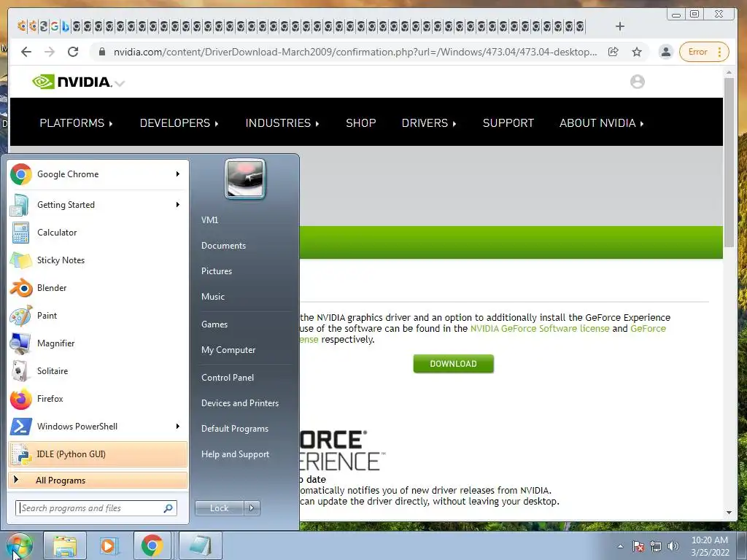
Task: Click the taskbar clock 10:20 AM
Action: tap(710, 540)
